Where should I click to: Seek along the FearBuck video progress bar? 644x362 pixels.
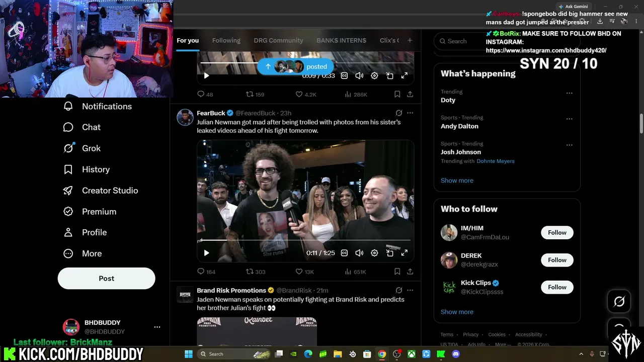pyautogui.click(x=305, y=240)
